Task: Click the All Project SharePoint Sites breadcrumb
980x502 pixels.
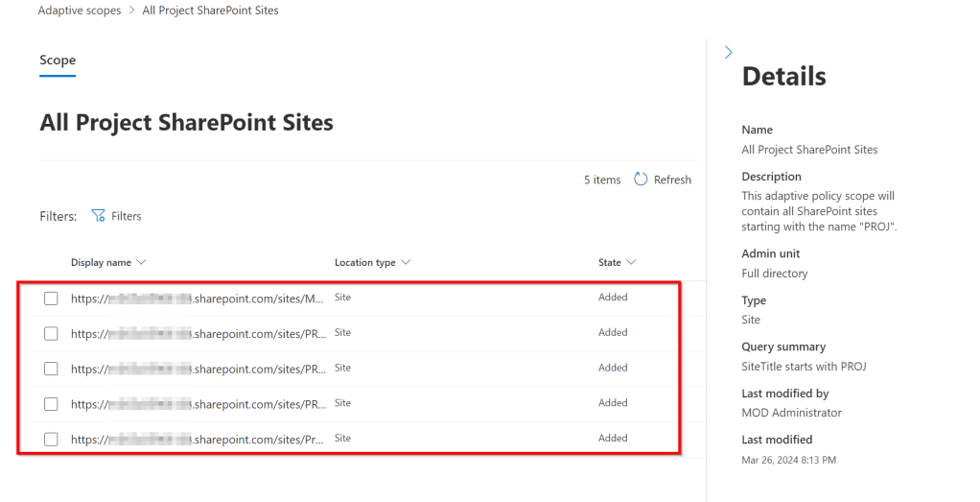Action: coord(210,11)
